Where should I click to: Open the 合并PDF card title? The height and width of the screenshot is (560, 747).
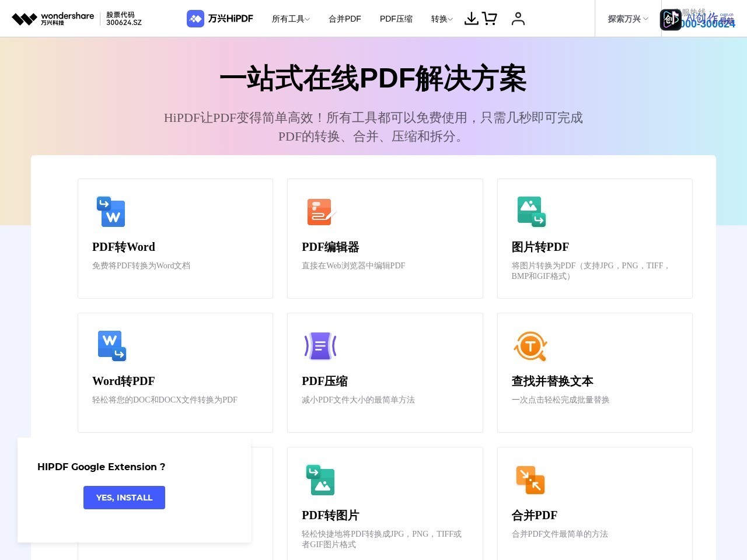point(535,515)
